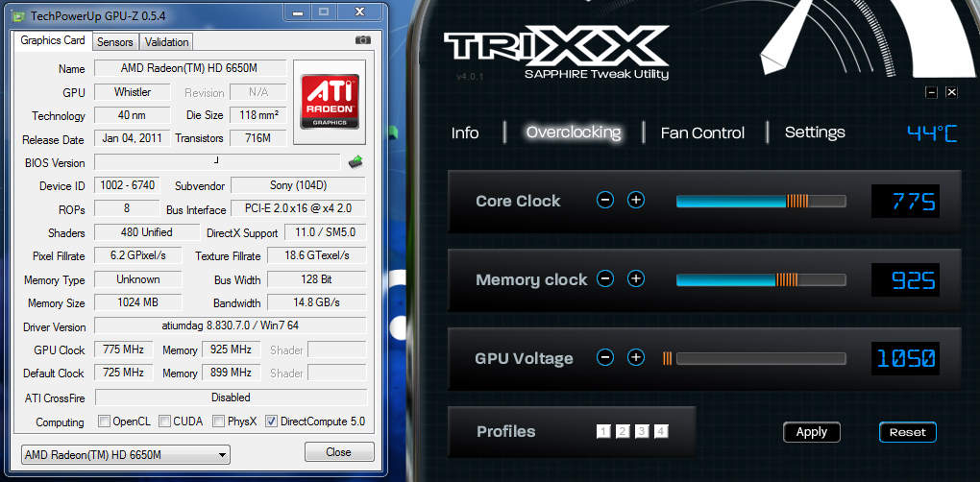Enable the PhysX checkbox
The width and height of the screenshot is (980, 482).
pos(219,421)
